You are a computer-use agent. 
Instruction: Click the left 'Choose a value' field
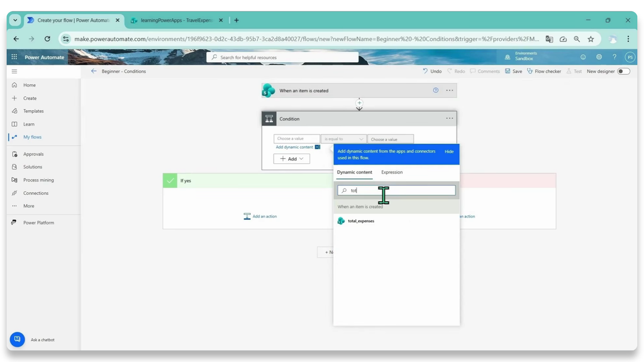tap(297, 139)
